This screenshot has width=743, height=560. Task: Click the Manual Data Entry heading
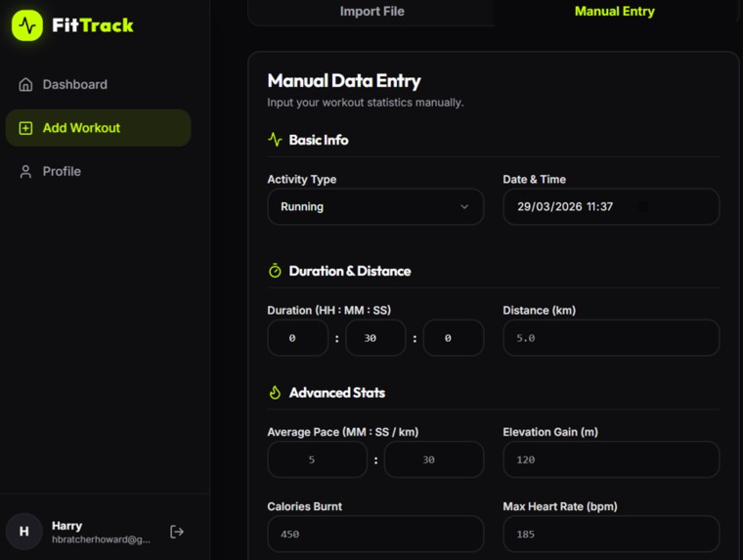(343, 80)
